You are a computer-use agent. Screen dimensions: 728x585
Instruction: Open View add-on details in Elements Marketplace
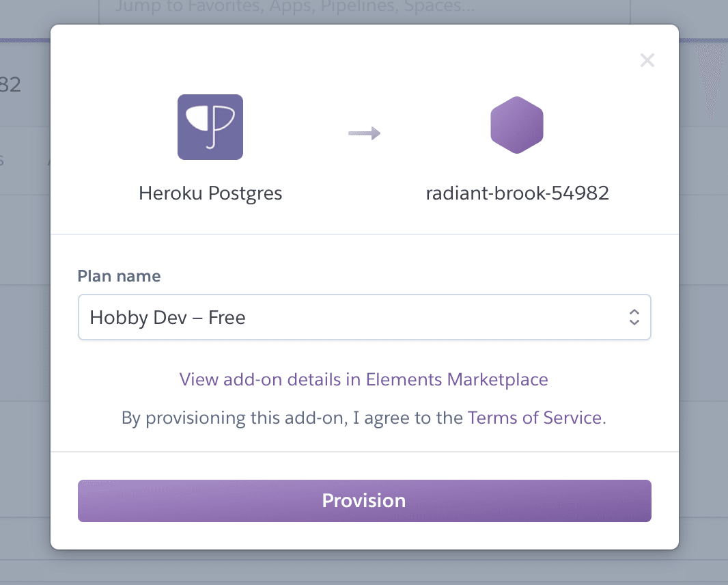(x=363, y=379)
